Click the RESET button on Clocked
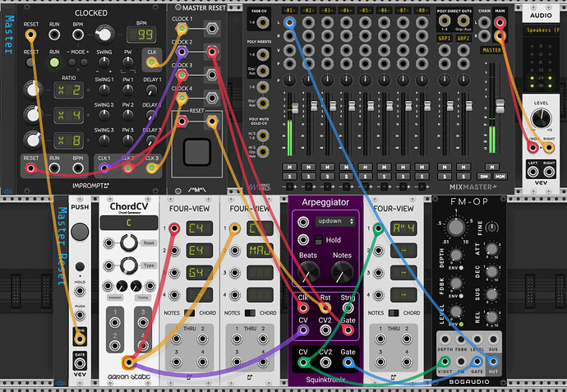Screen dimensions: 567x392 click(x=30, y=62)
